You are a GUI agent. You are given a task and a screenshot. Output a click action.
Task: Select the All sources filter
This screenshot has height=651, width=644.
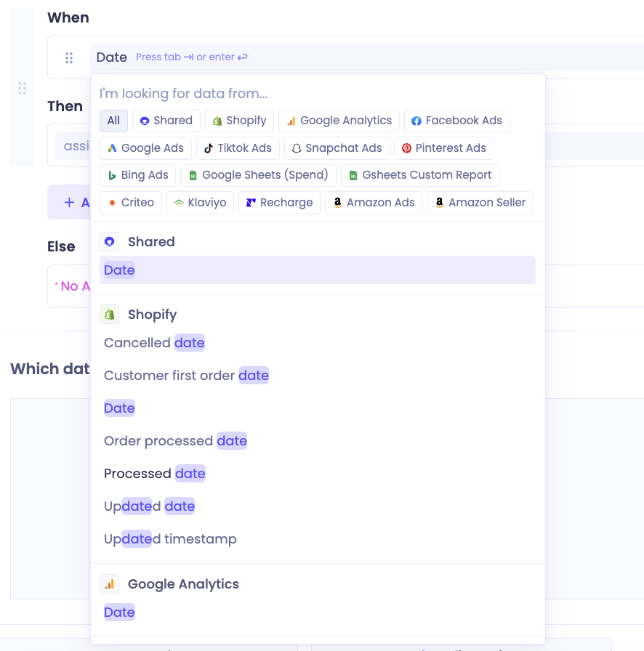coord(113,121)
